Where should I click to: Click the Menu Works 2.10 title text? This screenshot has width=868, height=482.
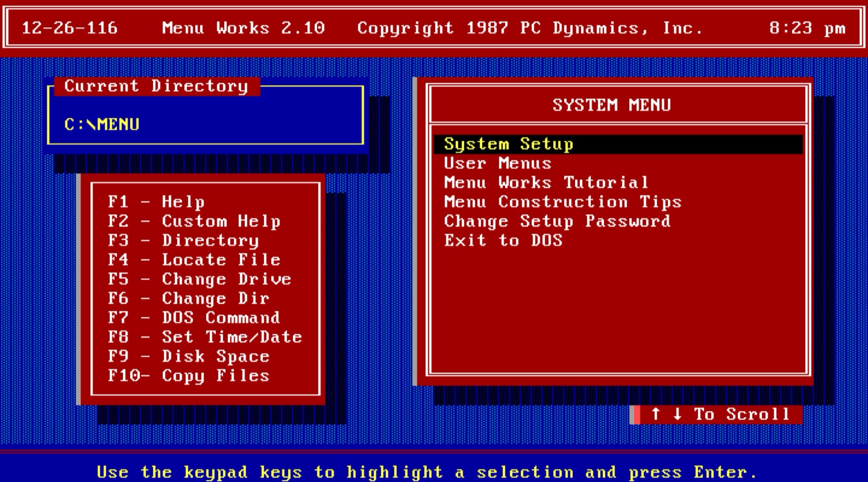click(243, 28)
